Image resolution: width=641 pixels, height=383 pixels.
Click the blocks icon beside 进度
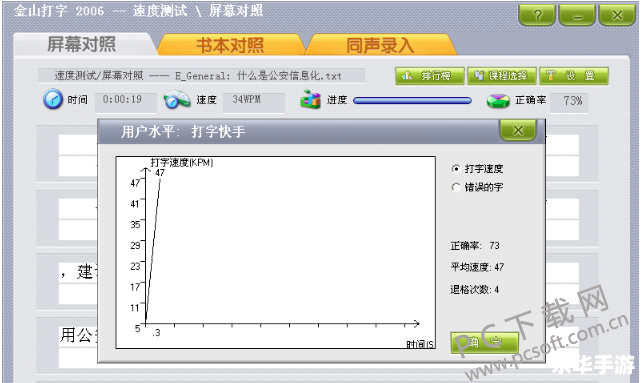tap(310, 99)
